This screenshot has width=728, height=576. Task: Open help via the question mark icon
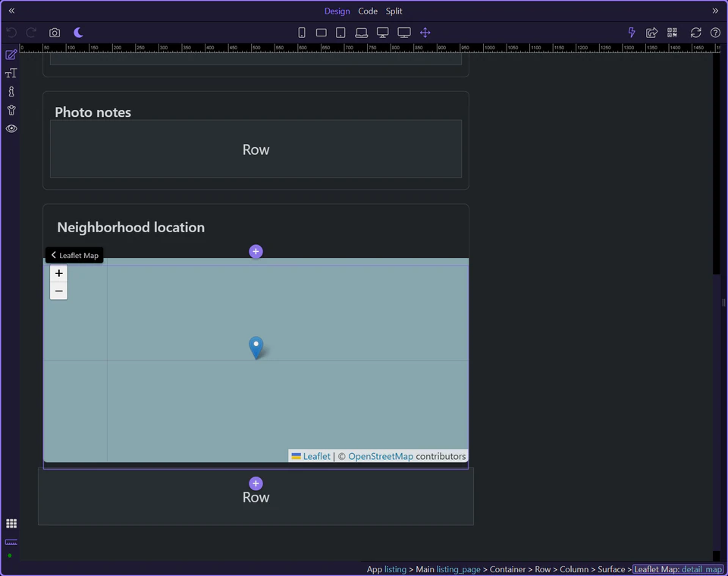click(x=714, y=33)
